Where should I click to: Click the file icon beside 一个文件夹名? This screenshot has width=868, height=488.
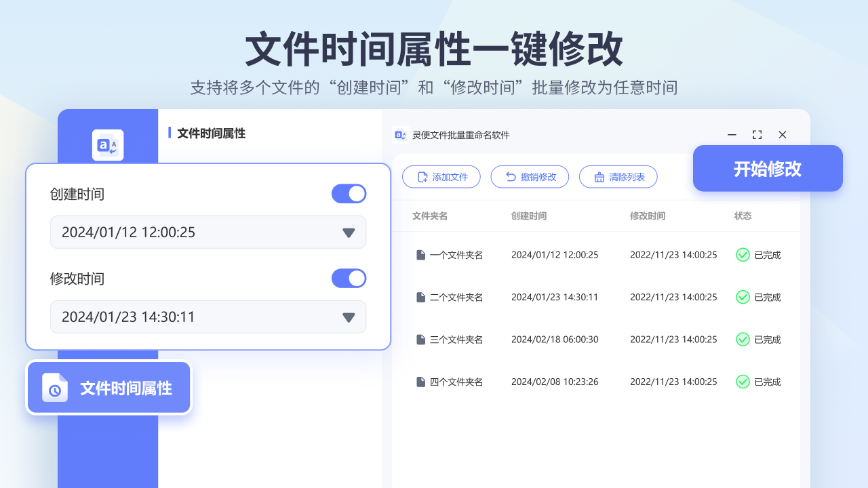[x=420, y=254]
